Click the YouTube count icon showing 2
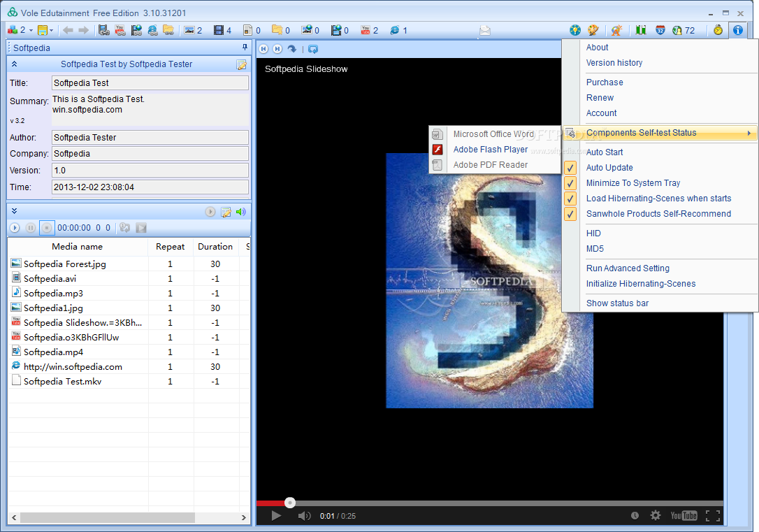Viewport: 759px width, 532px height. tap(366, 31)
